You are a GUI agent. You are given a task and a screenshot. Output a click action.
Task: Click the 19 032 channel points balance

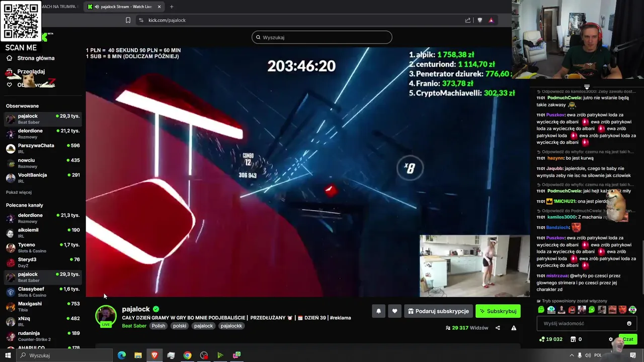pyautogui.click(x=550, y=339)
